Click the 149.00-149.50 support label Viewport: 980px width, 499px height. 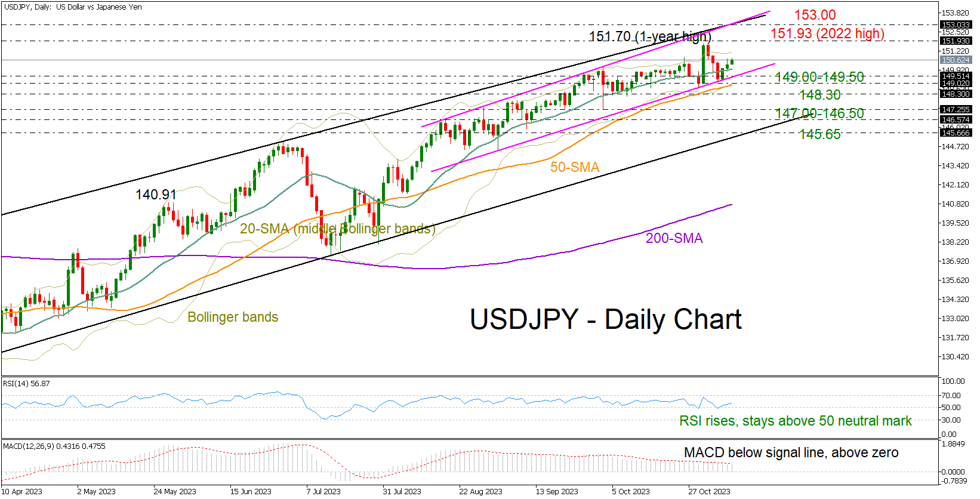(x=819, y=77)
